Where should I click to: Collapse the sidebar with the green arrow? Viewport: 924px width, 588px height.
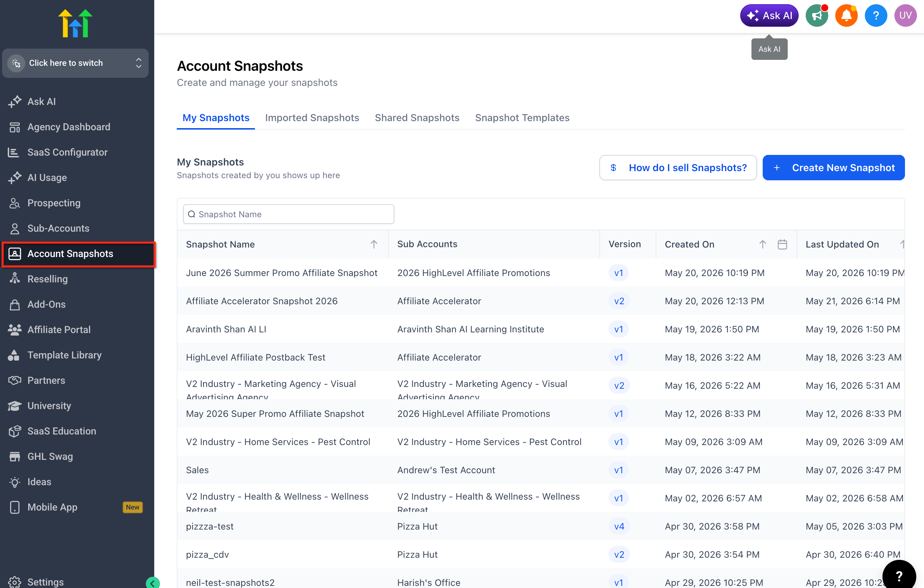click(x=152, y=583)
